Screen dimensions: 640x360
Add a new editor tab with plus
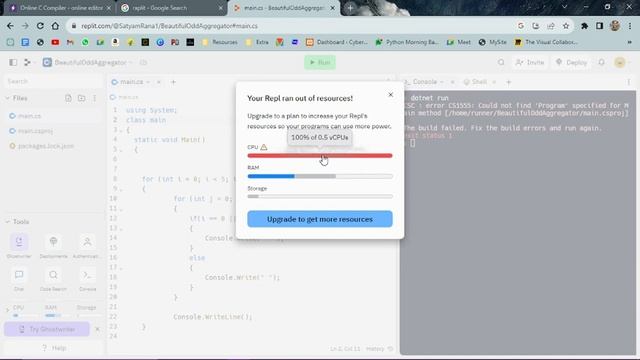pyautogui.click(x=173, y=82)
